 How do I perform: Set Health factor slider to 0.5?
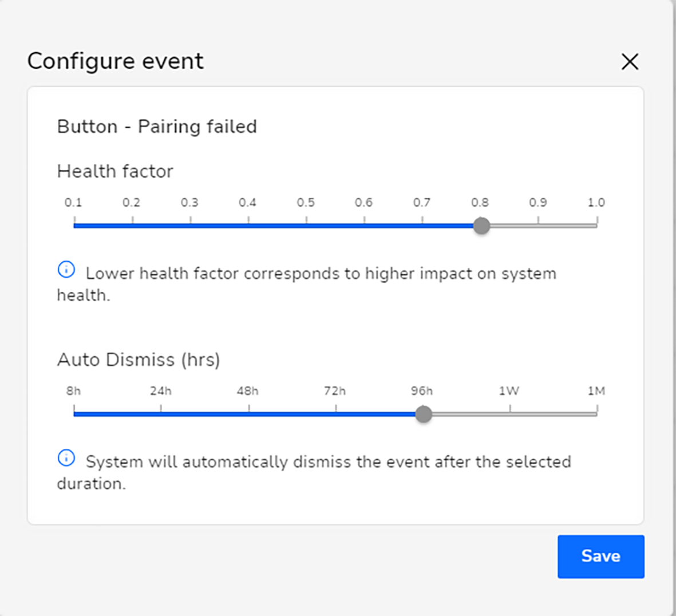pos(307,226)
